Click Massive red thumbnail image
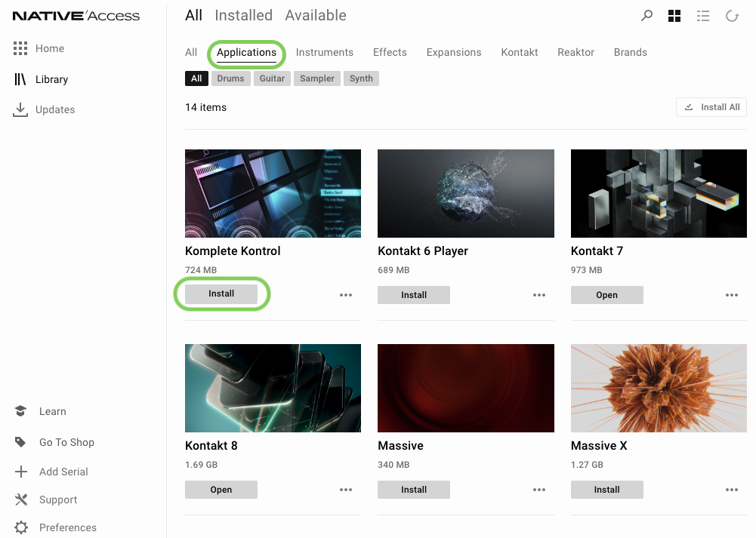The image size is (756, 538). (x=466, y=388)
